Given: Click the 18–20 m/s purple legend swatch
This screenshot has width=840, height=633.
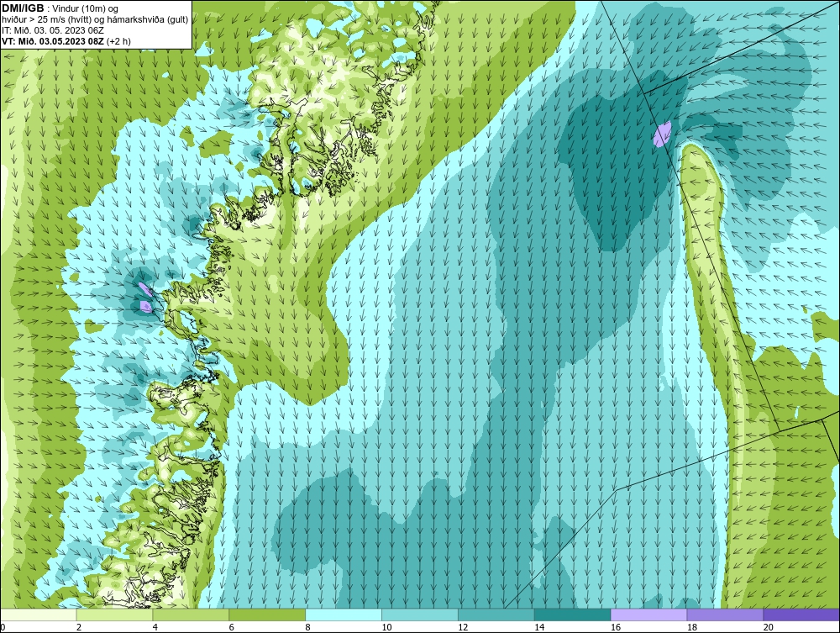Looking at the screenshot, I should (726, 615).
